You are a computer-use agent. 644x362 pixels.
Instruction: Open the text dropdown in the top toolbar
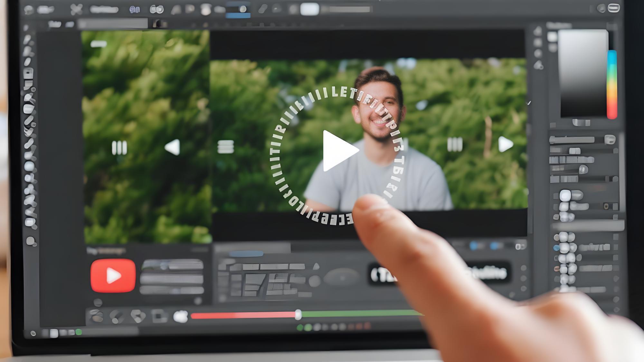[104, 9]
